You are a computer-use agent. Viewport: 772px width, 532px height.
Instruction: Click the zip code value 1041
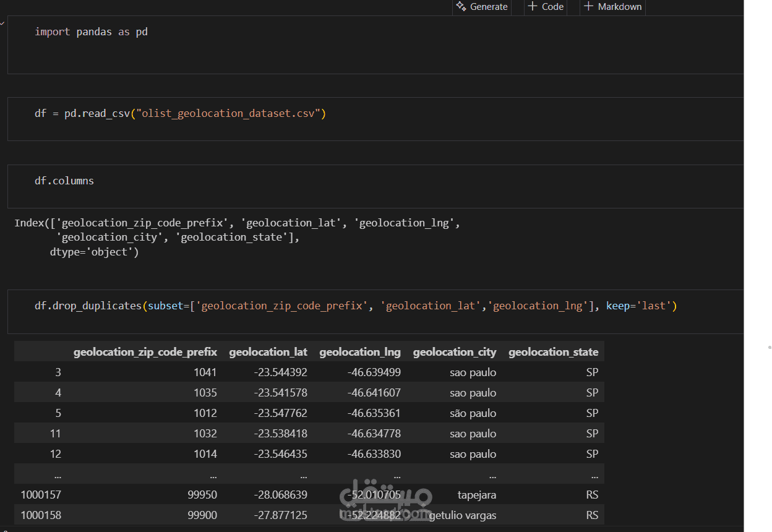click(x=205, y=372)
